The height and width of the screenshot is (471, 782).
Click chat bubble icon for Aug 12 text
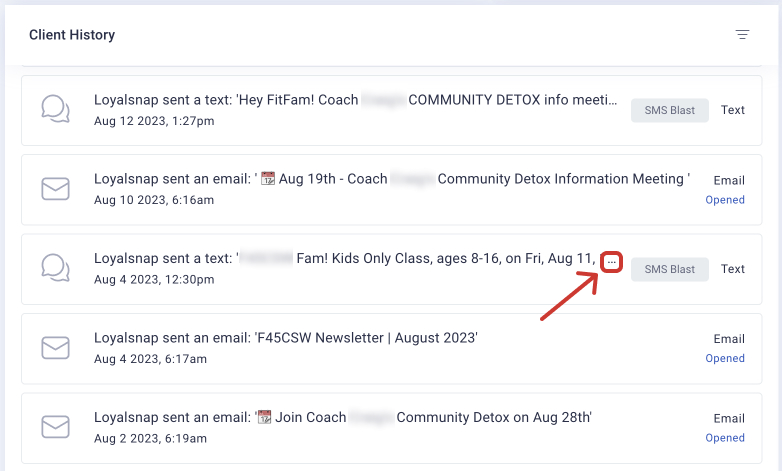click(x=55, y=109)
